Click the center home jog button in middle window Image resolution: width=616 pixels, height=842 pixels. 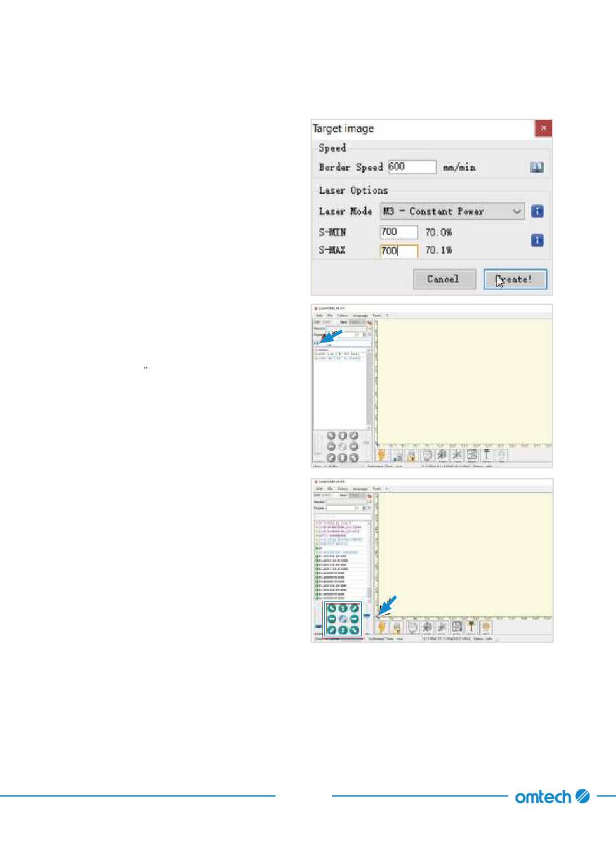[x=342, y=446]
